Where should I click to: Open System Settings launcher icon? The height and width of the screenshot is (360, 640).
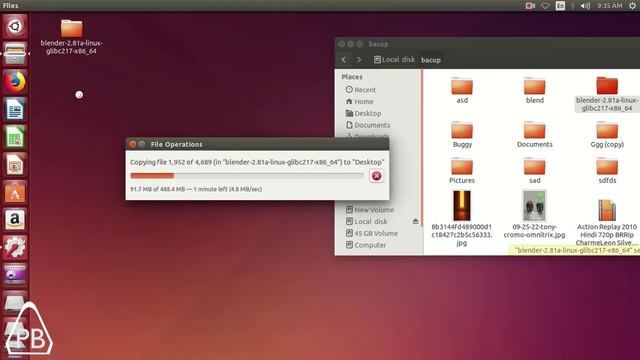pos(15,247)
